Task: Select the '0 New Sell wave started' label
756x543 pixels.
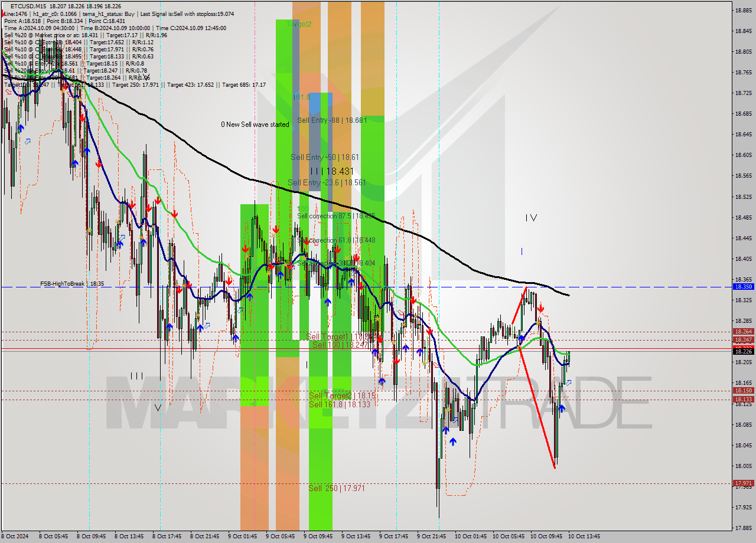Action: click(x=255, y=125)
